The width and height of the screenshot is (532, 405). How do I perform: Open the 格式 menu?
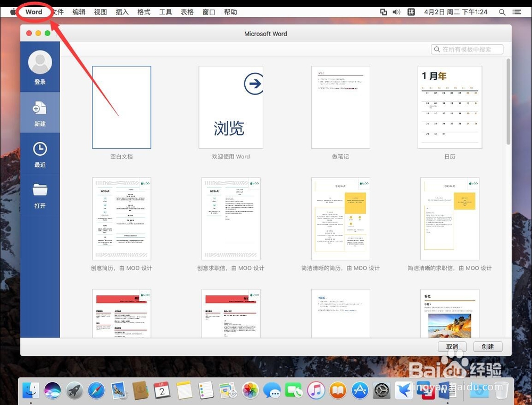click(x=144, y=12)
